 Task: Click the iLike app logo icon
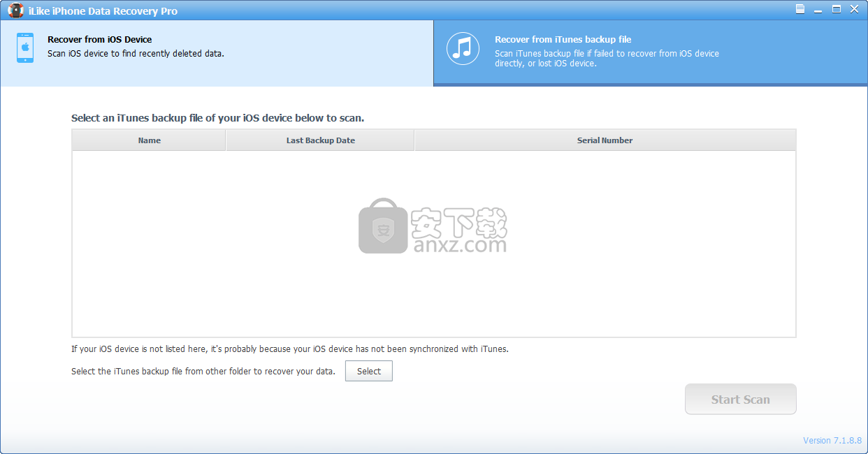point(16,10)
